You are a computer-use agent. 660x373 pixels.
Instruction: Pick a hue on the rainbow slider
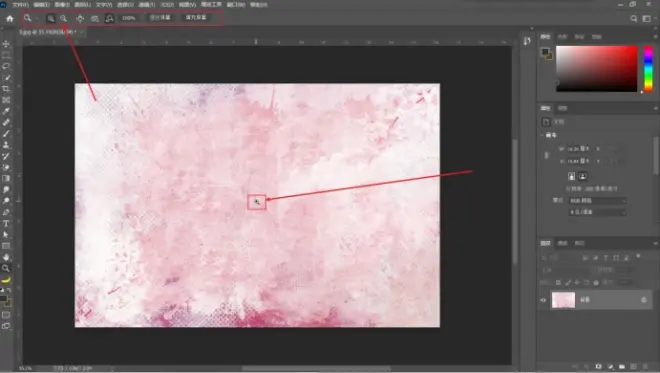tap(649, 69)
